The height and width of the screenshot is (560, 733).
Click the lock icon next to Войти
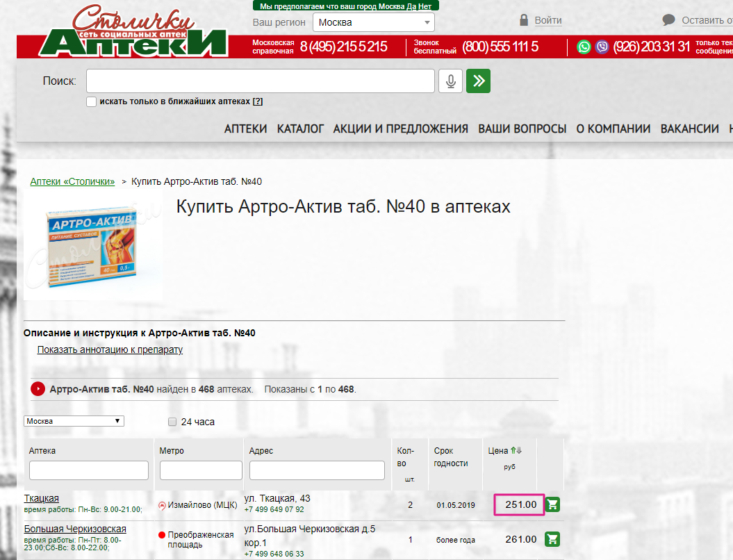[524, 20]
